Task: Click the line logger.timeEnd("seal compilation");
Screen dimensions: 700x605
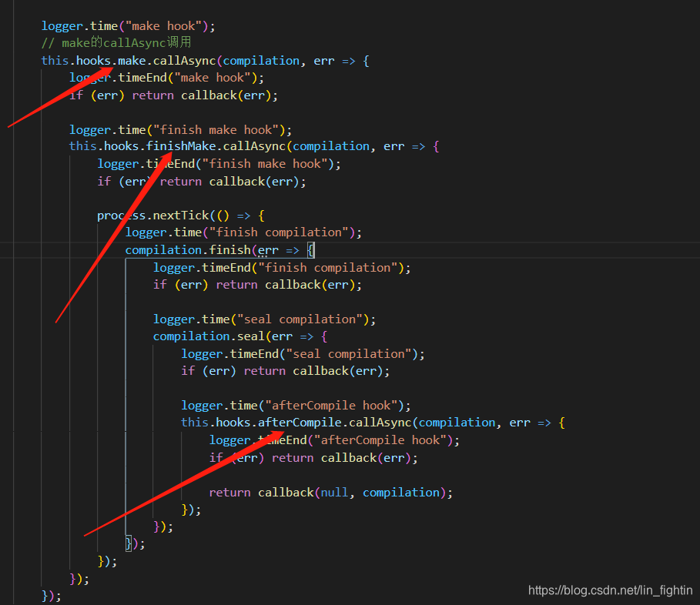Action: click(303, 354)
